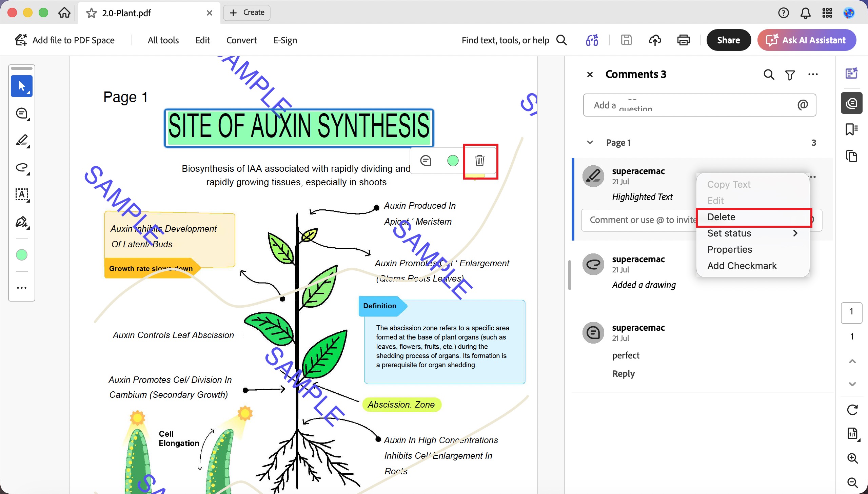868x494 pixels.
Task: Select the freehand draw tool
Action: click(22, 168)
